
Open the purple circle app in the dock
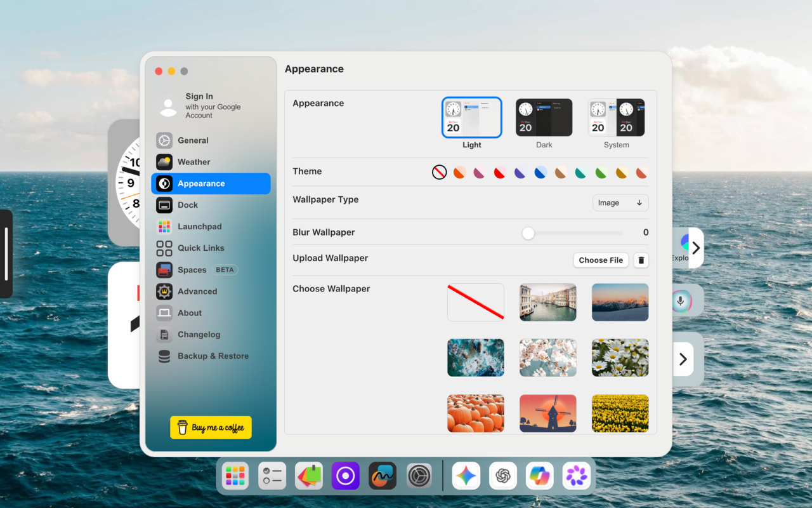click(346, 476)
